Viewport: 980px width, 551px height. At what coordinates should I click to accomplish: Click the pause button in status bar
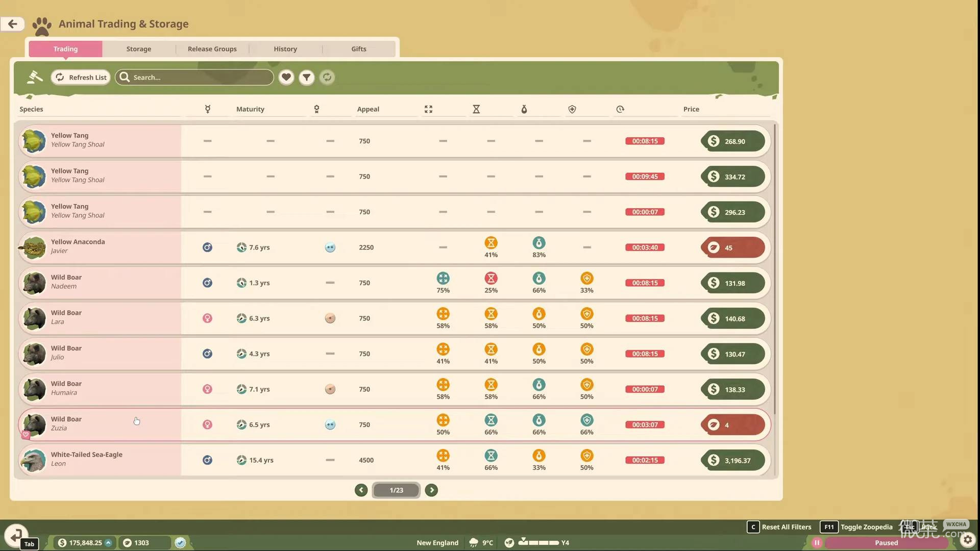pyautogui.click(x=817, y=543)
